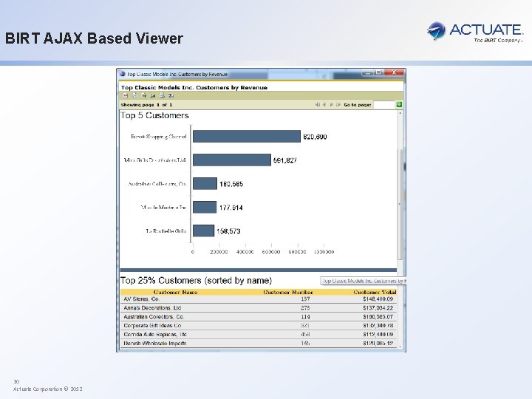Click the bar labeled 591,827

[x=232, y=160]
